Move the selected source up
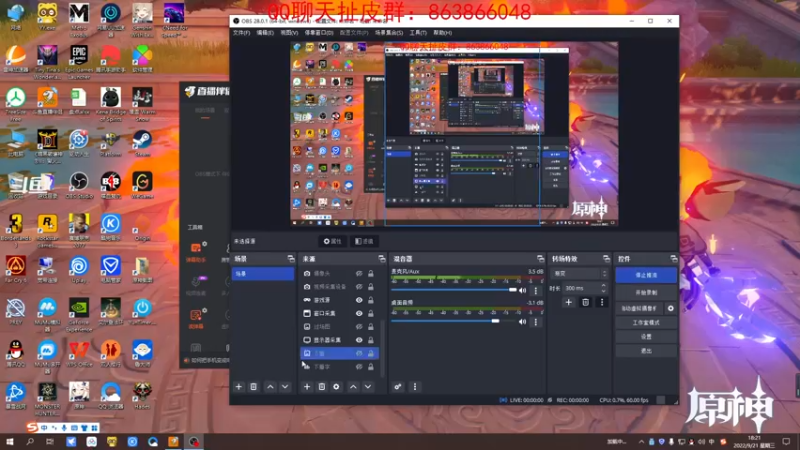This screenshot has height=450, width=800. click(353, 387)
